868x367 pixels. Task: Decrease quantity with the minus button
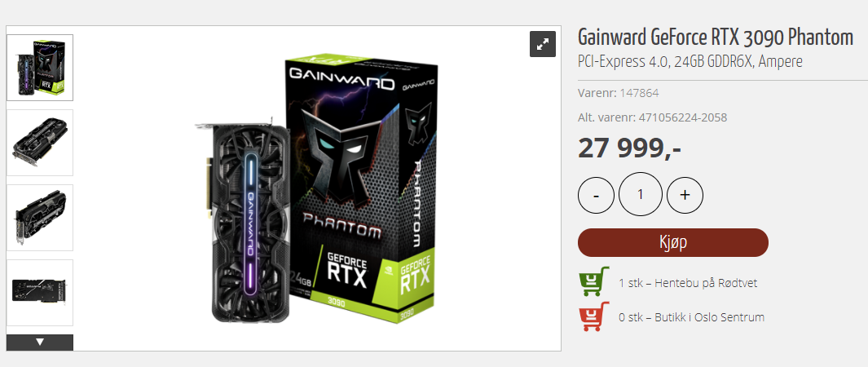597,195
